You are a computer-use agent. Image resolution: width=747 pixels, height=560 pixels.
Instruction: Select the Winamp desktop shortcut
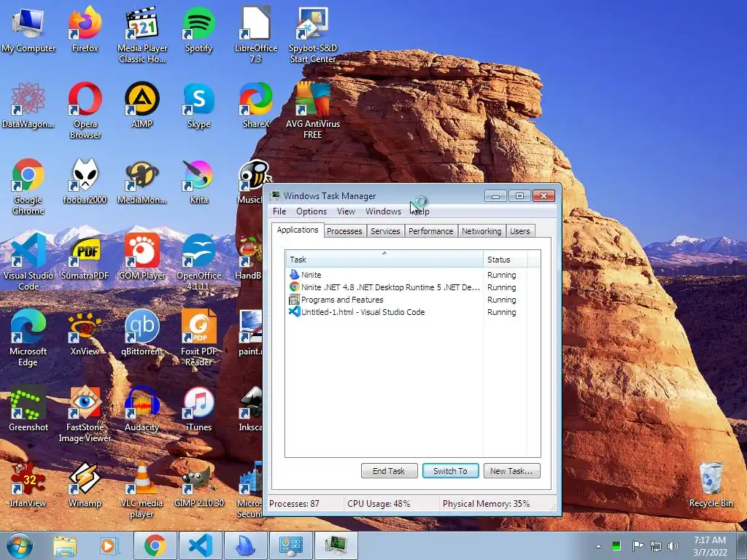[x=85, y=484]
